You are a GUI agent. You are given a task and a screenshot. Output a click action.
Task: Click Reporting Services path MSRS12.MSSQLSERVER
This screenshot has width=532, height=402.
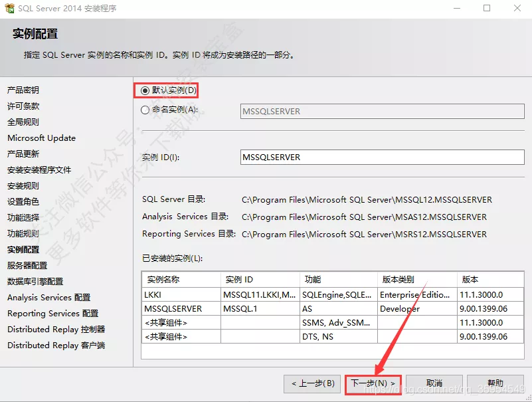click(364, 235)
